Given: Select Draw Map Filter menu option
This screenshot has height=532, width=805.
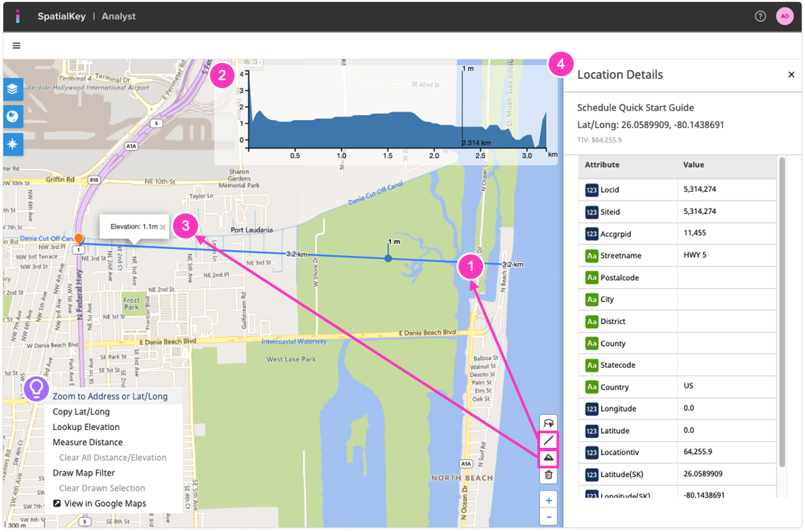Looking at the screenshot, I should [x=83, y=472].
